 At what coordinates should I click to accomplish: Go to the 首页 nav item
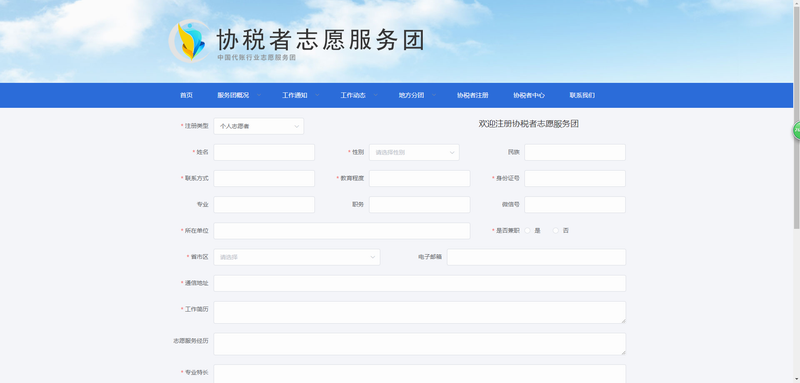(x=186, y=95)
